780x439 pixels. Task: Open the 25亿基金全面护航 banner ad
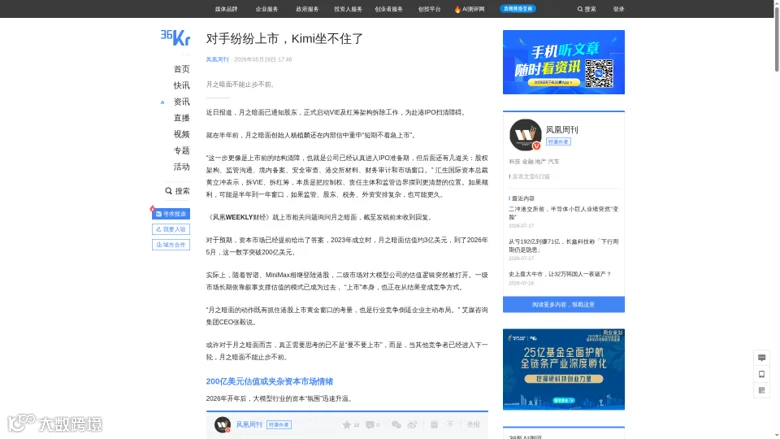pyautogui.click(x=564, y=369)
